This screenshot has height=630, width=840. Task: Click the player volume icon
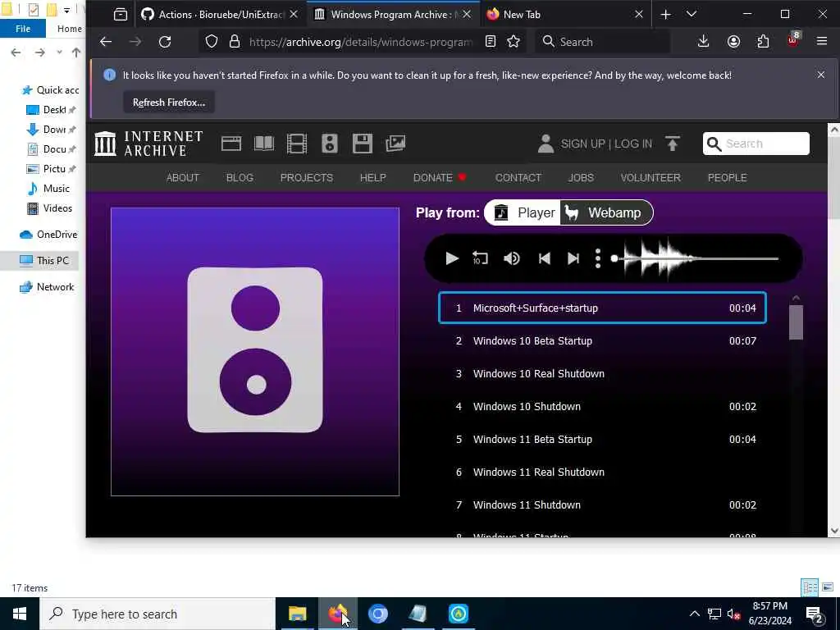[512, 258]
